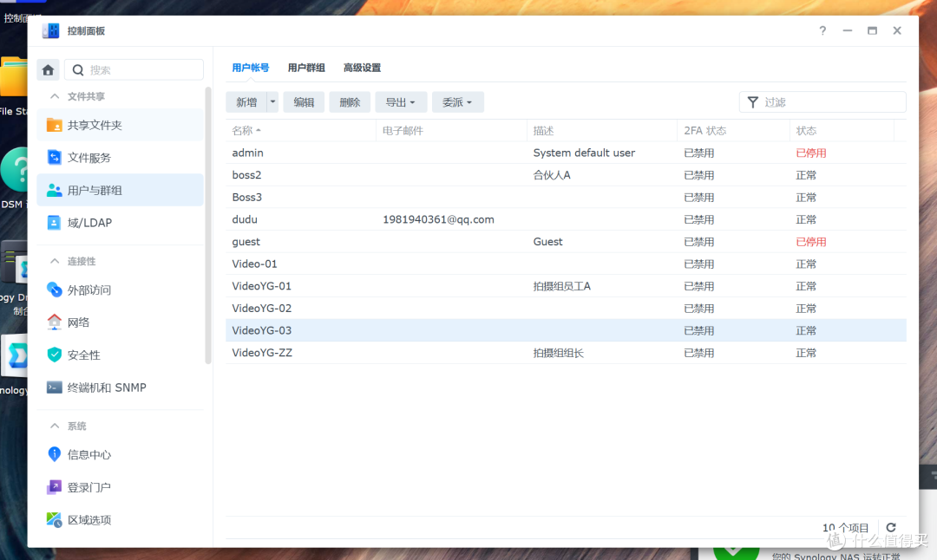Click the 合伙人A description

552,175
